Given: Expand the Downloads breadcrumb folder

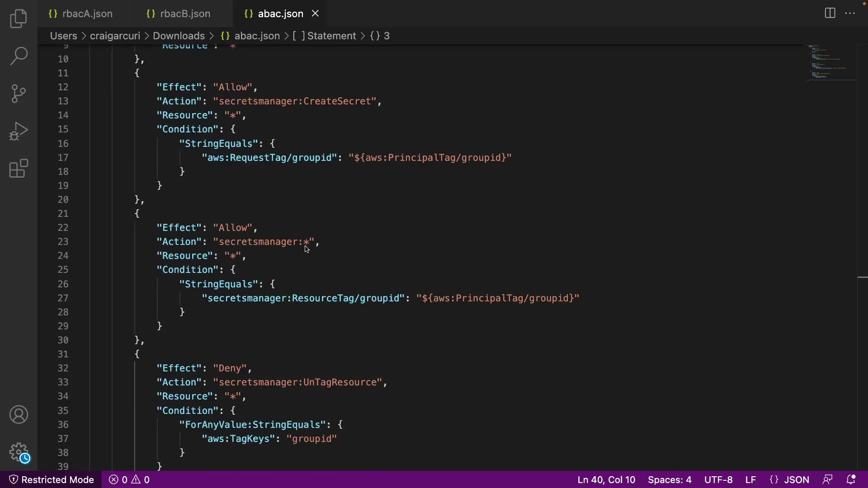Looking at the screenshot, I should coord(179,36).
